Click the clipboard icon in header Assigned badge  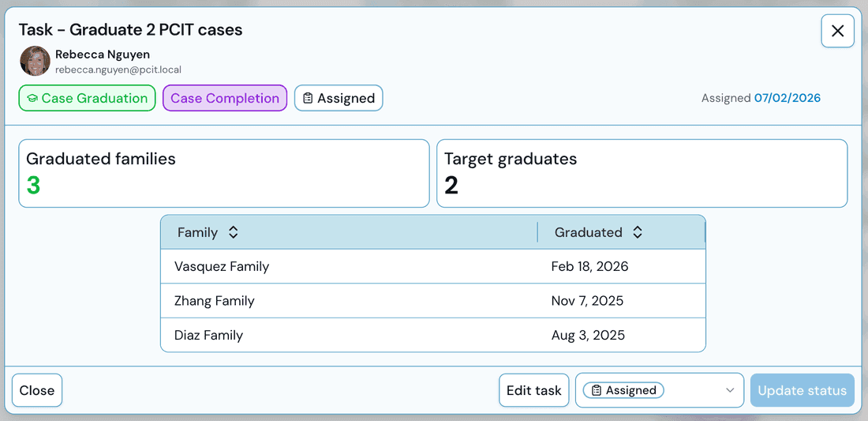(309, 99)
